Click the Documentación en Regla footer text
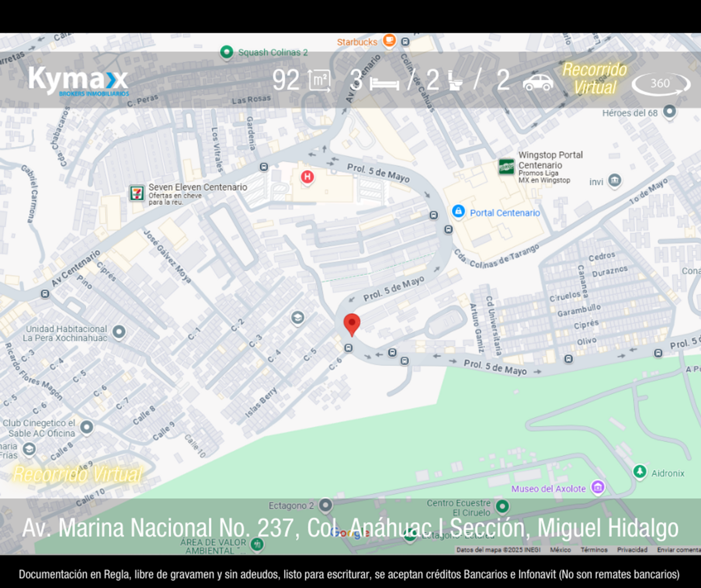The width and height of the screenshot is (701, 588). point(350,574)
